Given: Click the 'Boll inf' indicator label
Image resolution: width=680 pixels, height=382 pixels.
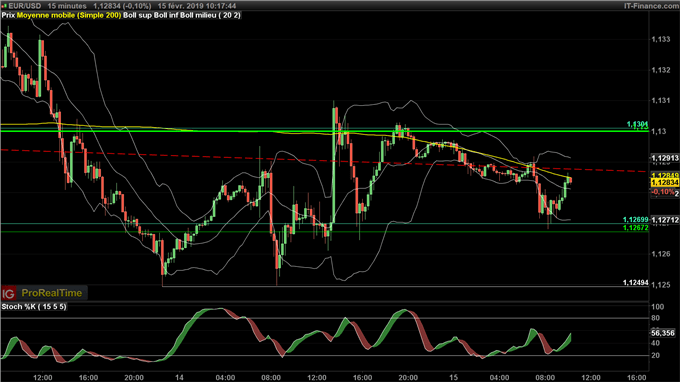Looking at the screenshot, I should 166,15.
